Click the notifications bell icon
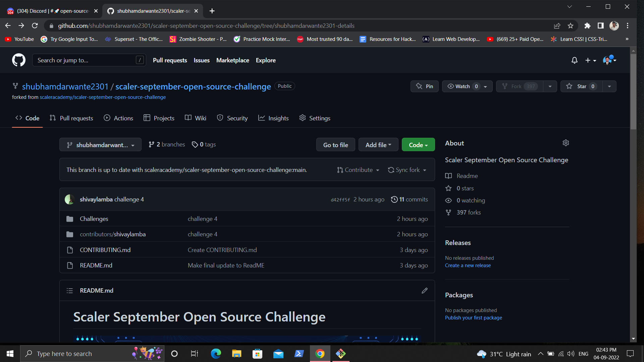Screen dimensions: 644x362 click(x=574, y=60)
